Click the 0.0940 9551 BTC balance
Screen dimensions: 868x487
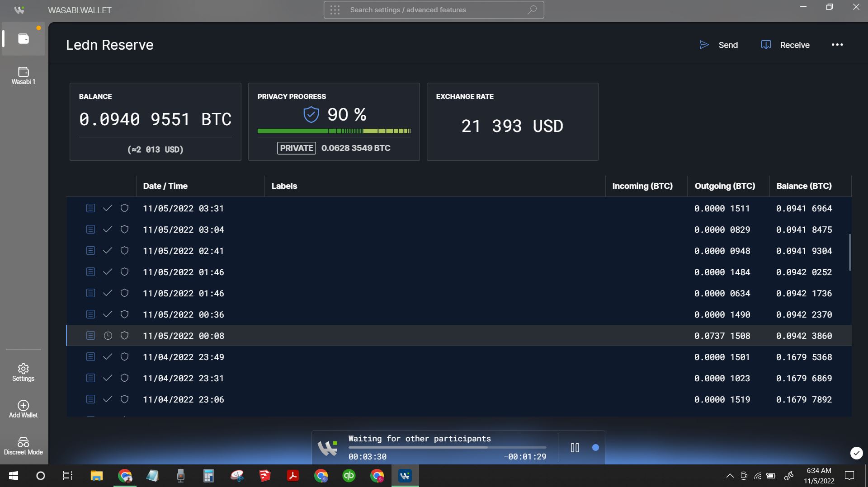click(x=155, y=119)
